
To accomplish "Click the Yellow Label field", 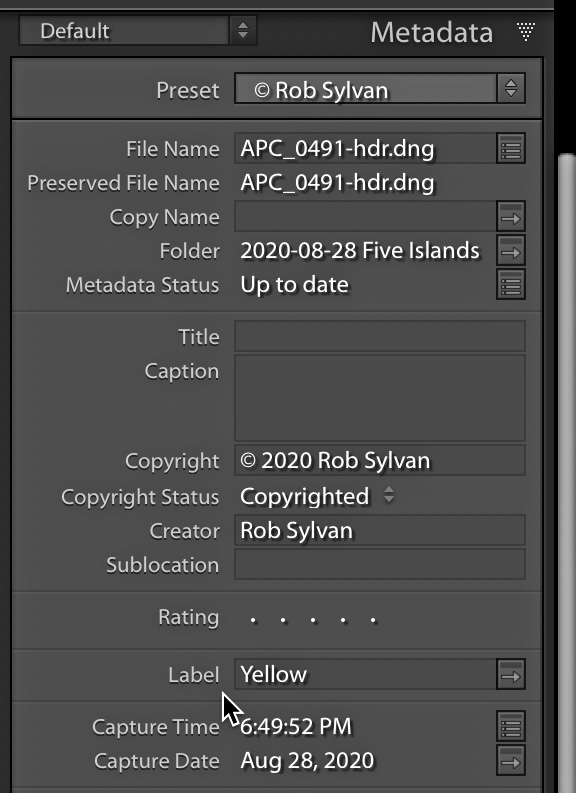I will 366,674.
